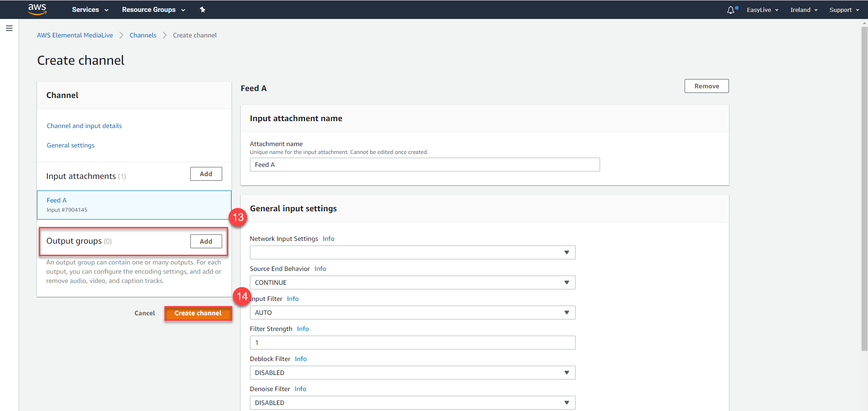
Task: Open the Deblock Filter dropdown
Action: (x=413, y=373)
